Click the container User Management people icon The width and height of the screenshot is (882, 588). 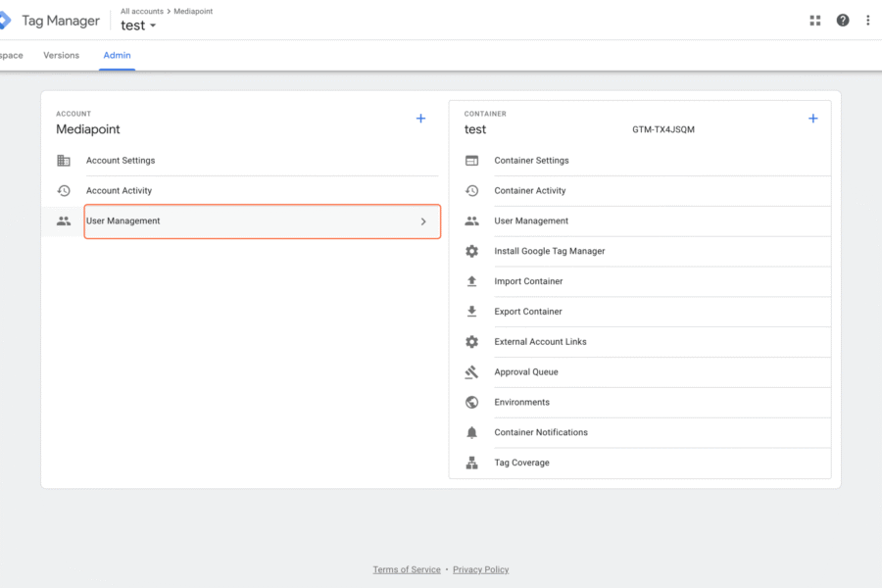click(x=472, y=221)
